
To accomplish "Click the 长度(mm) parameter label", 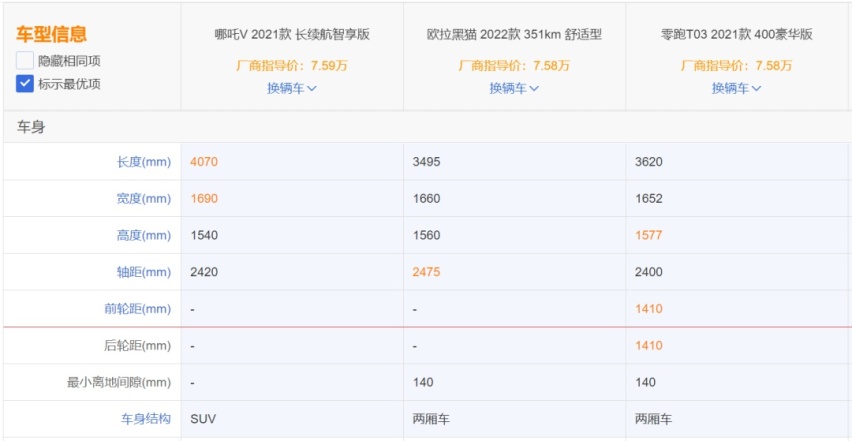I will [143, 162].
